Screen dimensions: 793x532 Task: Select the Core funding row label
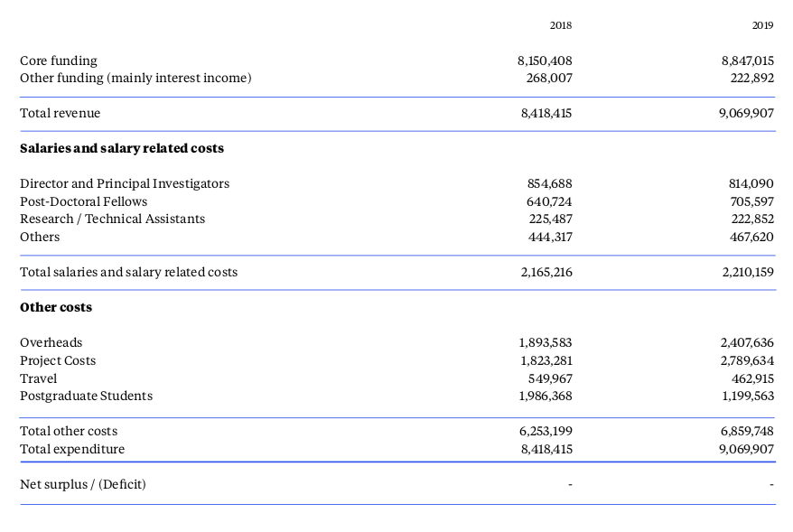click(58, 61)
